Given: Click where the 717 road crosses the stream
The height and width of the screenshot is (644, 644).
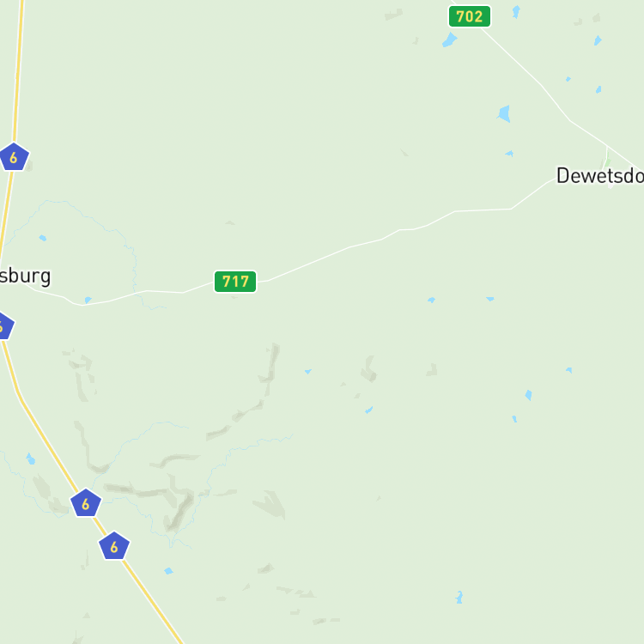Looking at the screenshot, I should click(x=138, y=292).
